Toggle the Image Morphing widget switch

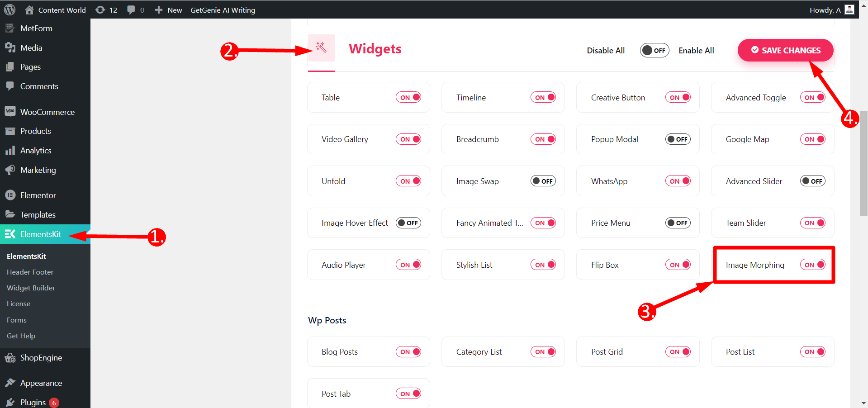point(813,265)
